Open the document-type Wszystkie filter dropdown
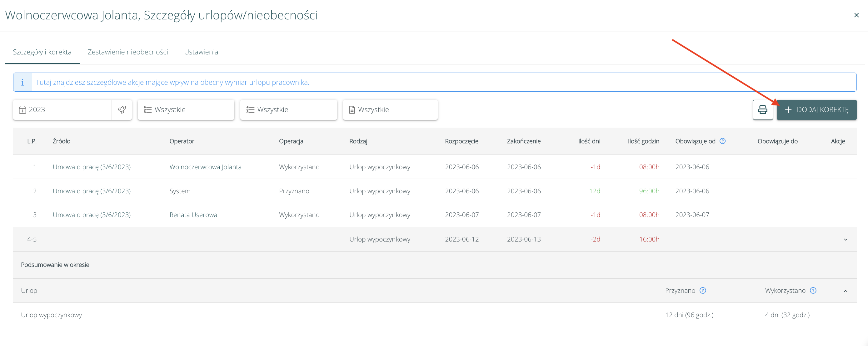This screenshot has width=868, height=346. [390, 109]
